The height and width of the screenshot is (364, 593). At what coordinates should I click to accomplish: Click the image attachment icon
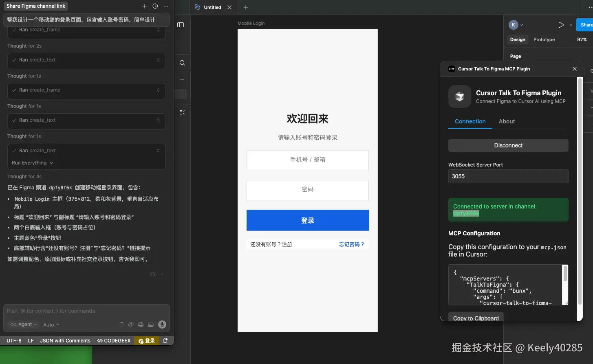(x=150, y=325)
